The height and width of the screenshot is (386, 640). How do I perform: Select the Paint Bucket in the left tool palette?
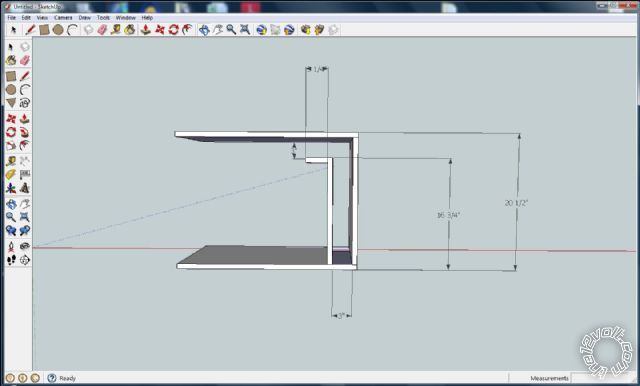pos(11,60)
